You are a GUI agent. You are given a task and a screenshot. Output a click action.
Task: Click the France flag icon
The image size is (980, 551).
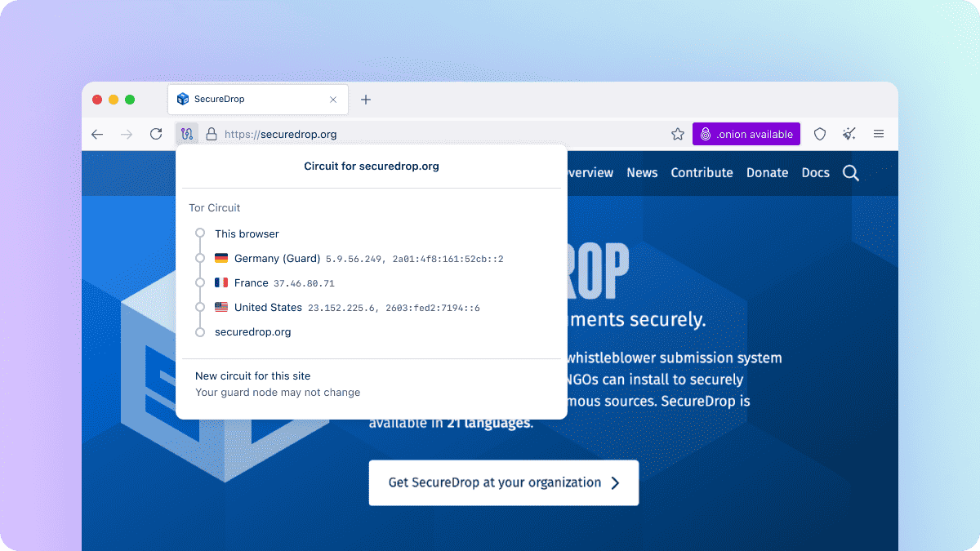tap(221, 282)
